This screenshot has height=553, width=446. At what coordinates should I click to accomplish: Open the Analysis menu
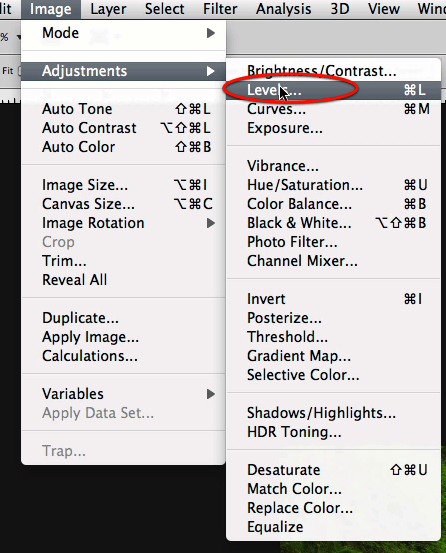point(283,9)
